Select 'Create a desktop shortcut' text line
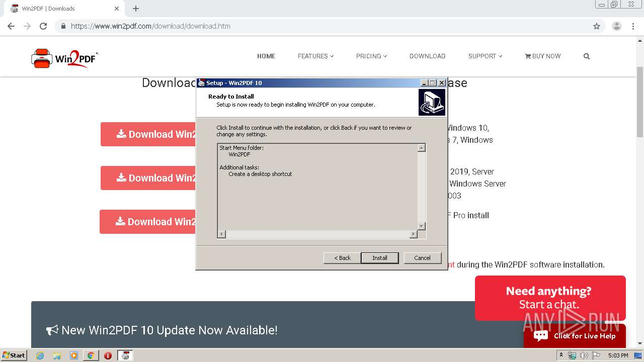Image resolution: width=644 pixels, height=362 pixels. [260, 174]
